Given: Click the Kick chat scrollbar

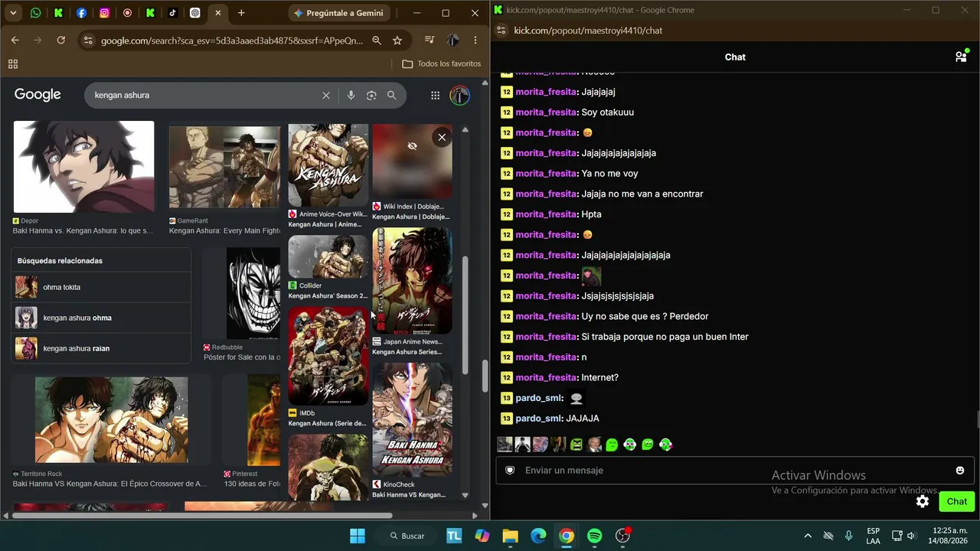Looking at the screenshot, I should pos(977,420).
